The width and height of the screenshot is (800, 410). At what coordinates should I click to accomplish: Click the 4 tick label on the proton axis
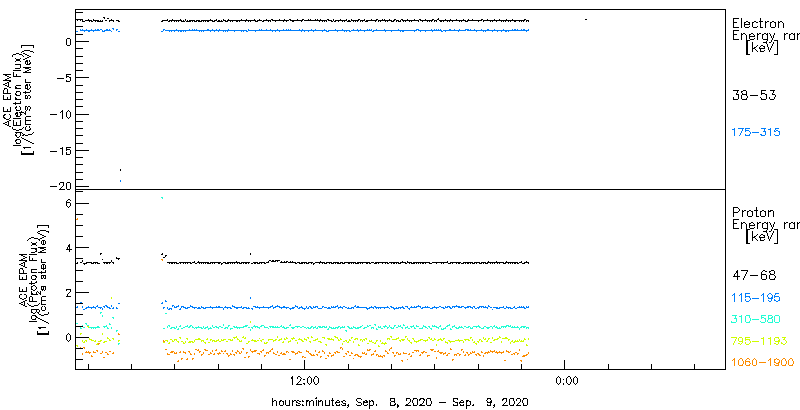[x=69, y=248]
